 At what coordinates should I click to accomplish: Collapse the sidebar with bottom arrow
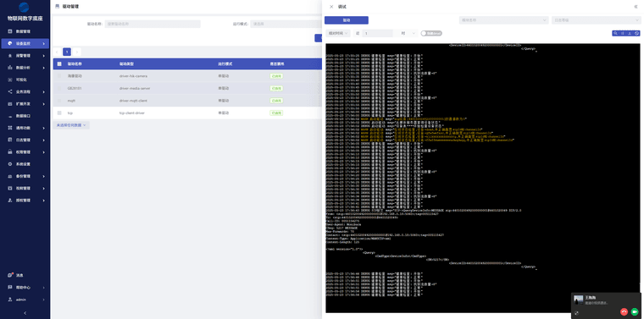pyautogui.click(x=25, y=313)
